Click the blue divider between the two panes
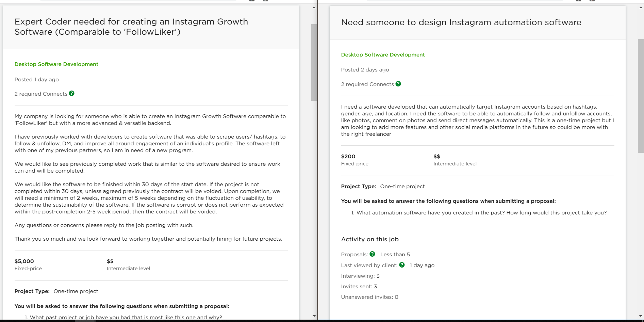The image size is (644, 322). (x=318, y=160)
